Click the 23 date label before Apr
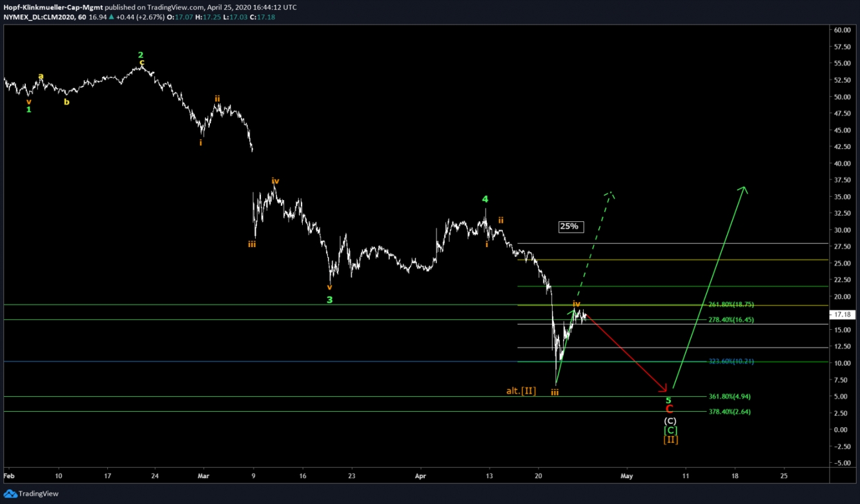The height and width of the screenshot is (504, 860). coord(351,476)
